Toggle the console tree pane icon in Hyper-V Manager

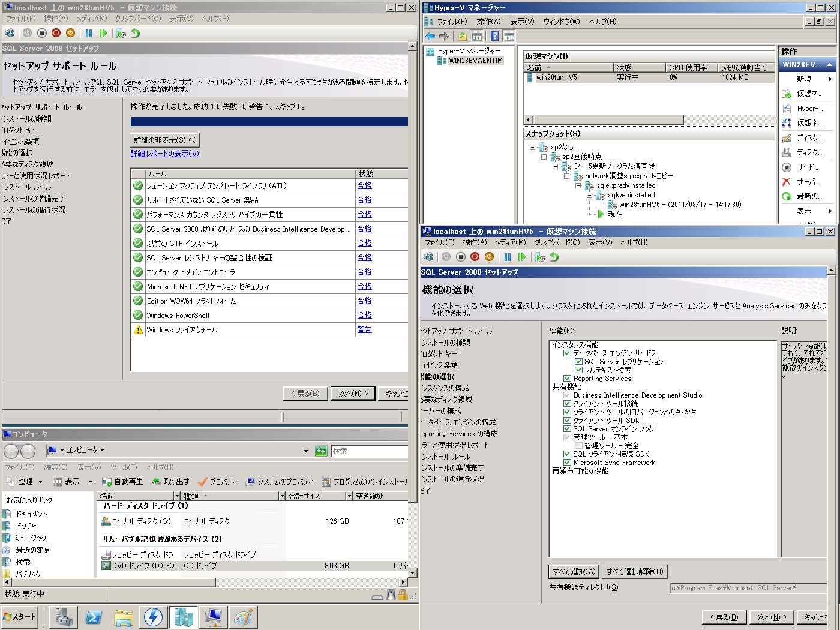pyautogui.click(x=478, y=36)
